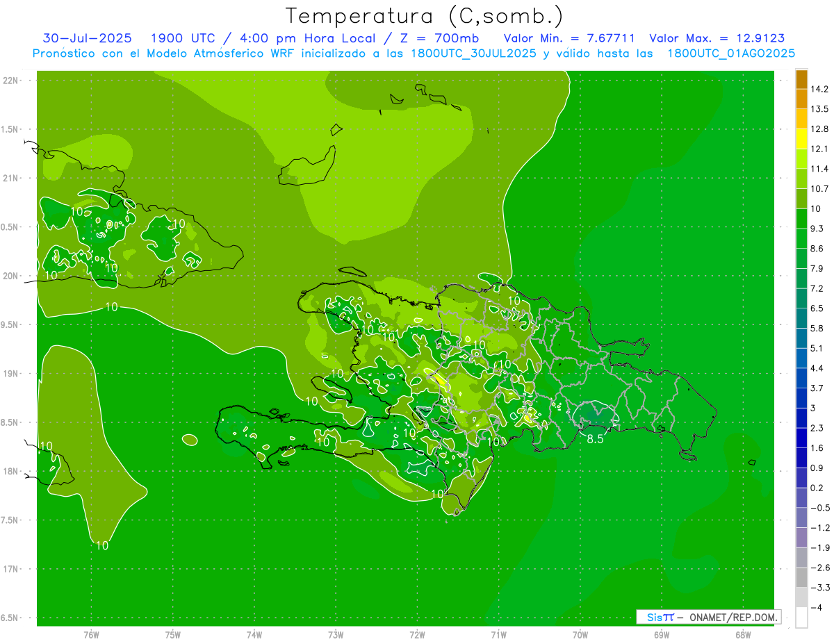This screenshot has width=834, height=644.
Task: Click the 2.3 legend value
Action: click(x=817, y=428)
